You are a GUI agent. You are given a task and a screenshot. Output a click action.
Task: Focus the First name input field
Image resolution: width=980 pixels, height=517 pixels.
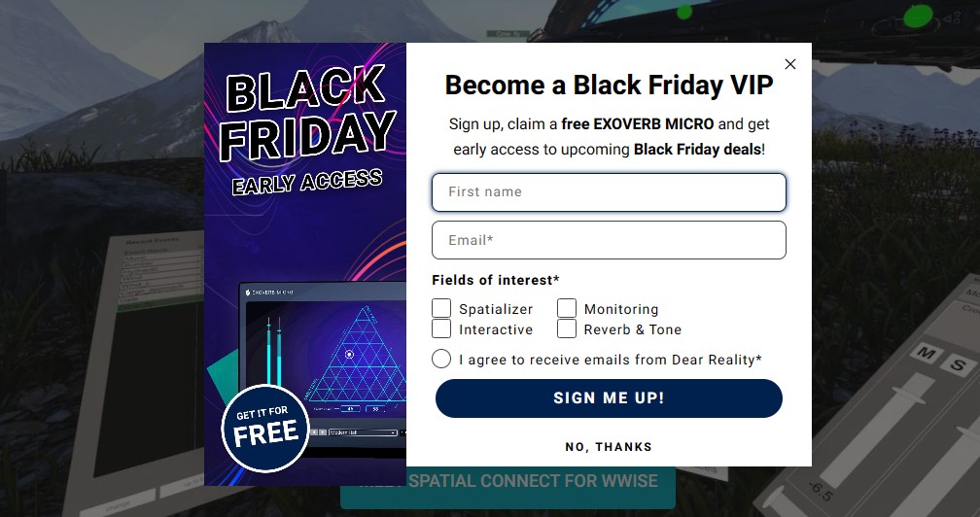pos(609,192)
